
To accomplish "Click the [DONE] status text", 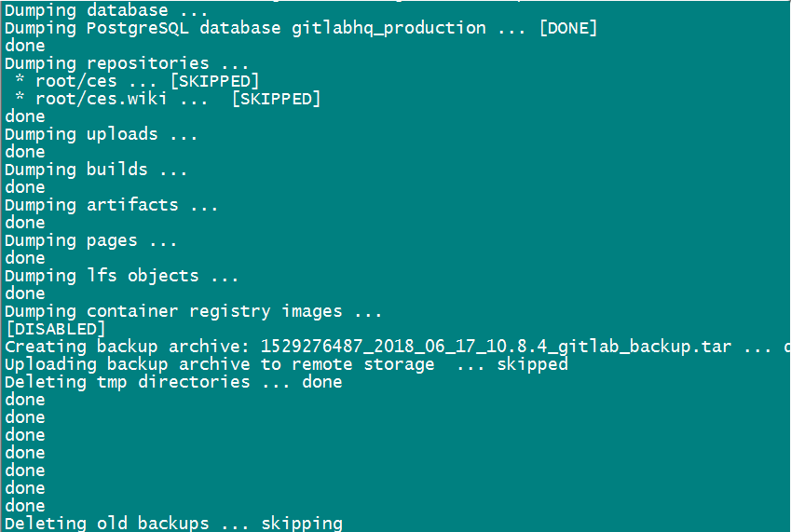I will [x=567, y=28].
